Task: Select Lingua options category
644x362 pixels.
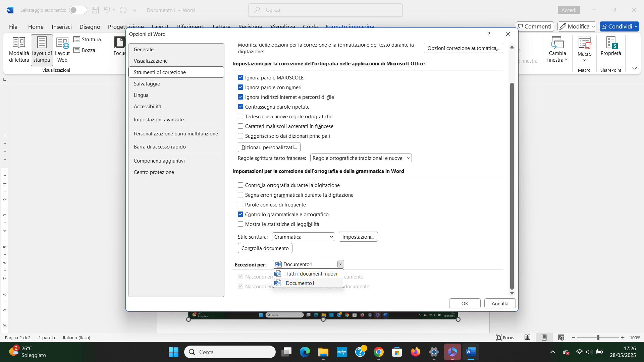Action: tap(176, 95)
